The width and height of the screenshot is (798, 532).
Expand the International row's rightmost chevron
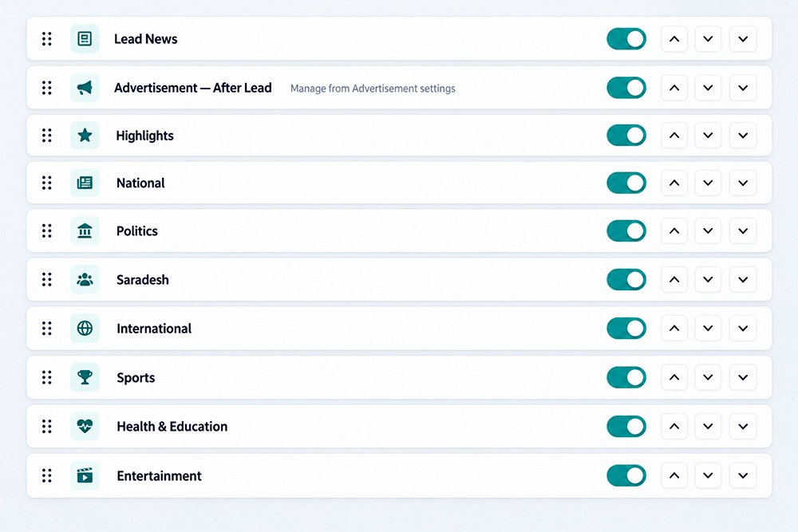743,328
